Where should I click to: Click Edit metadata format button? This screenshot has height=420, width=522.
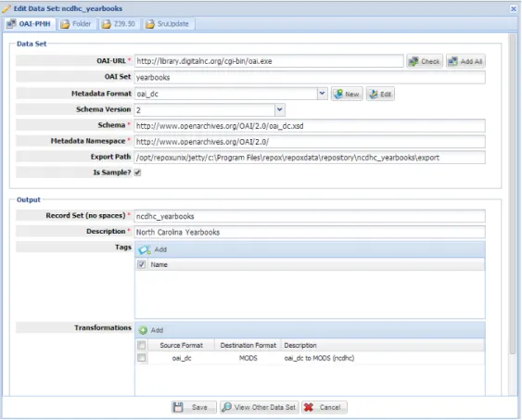pos(380,94)
